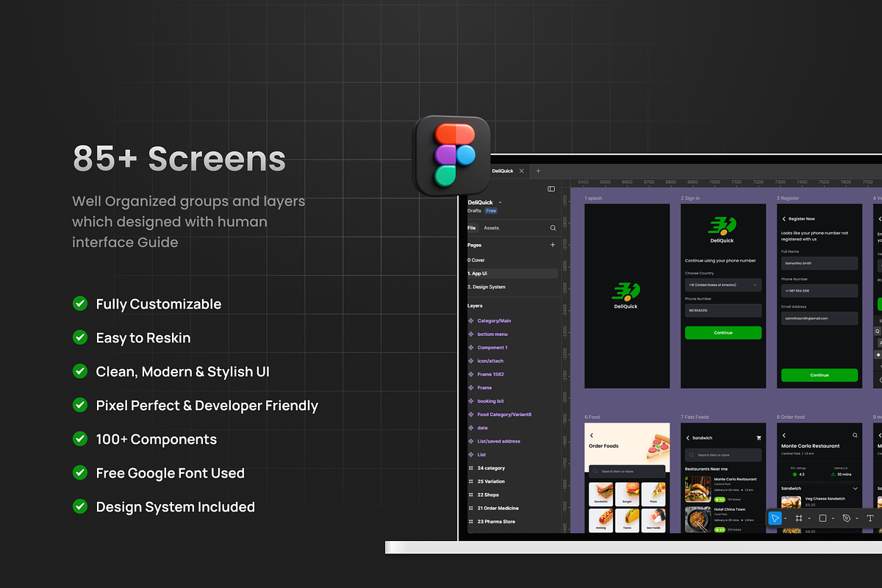Click Continue on the Sign in screen

point(723,333)
